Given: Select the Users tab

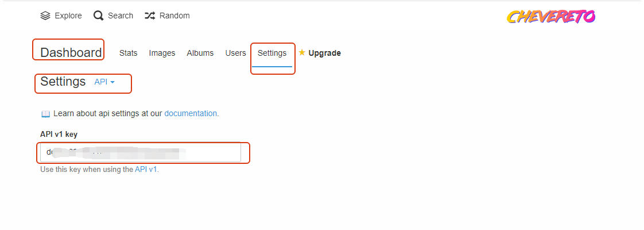Looking at the screenshot, I should coord(235,53).
